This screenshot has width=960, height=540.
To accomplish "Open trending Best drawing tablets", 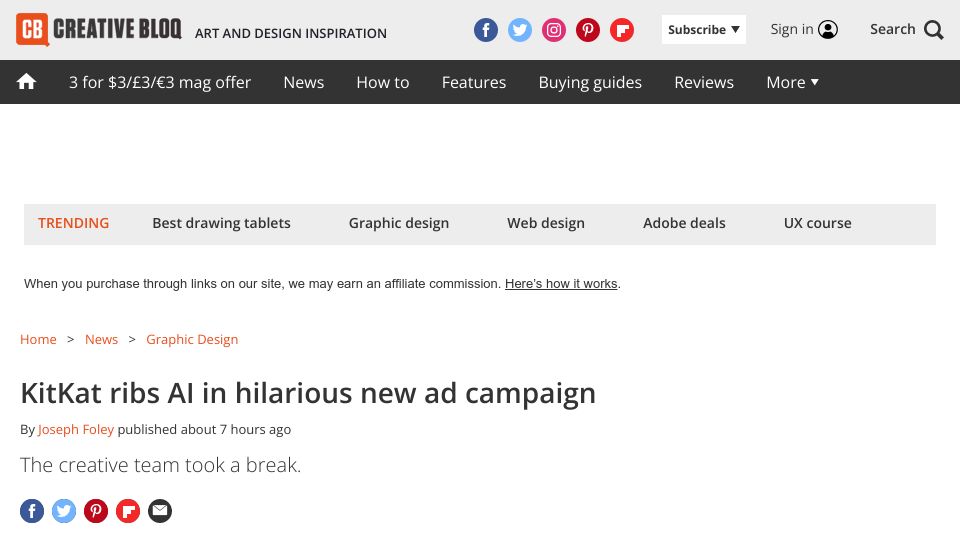I will click(222, 223).
